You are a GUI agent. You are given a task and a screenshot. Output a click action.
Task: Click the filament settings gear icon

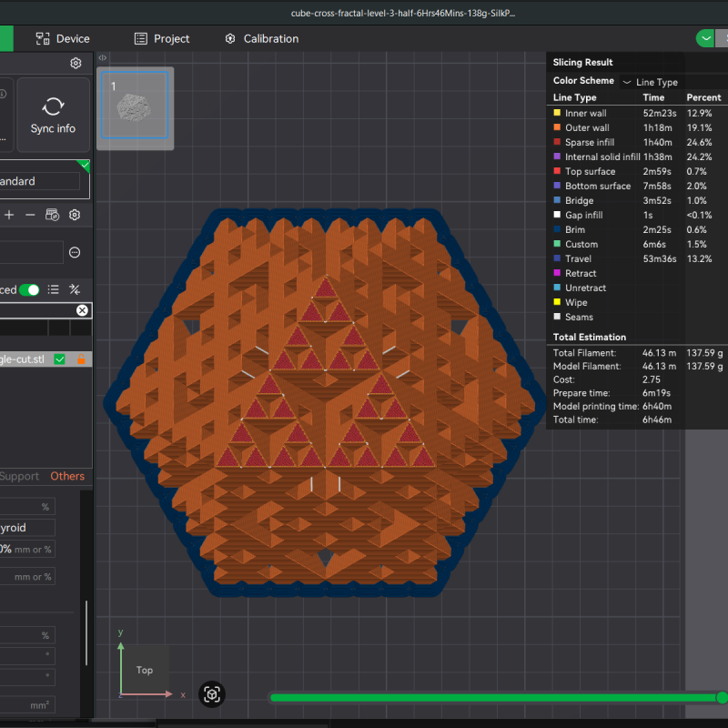click(76, 215)
